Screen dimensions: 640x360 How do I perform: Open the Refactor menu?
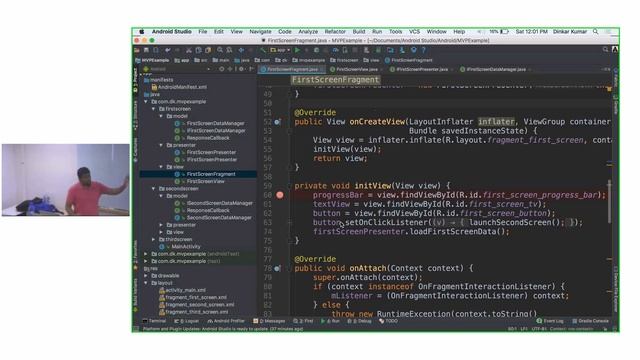click(x=335, y=31)
